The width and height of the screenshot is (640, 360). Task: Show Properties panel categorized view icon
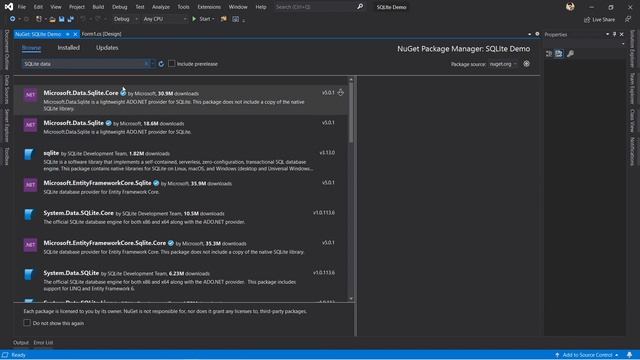click(549, 53)
